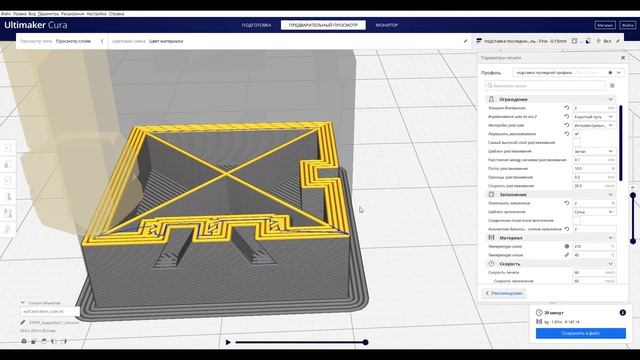Reset the Разрешить разглаживание setting
This screenshot has width=640, height=360.
click(567, 134)
